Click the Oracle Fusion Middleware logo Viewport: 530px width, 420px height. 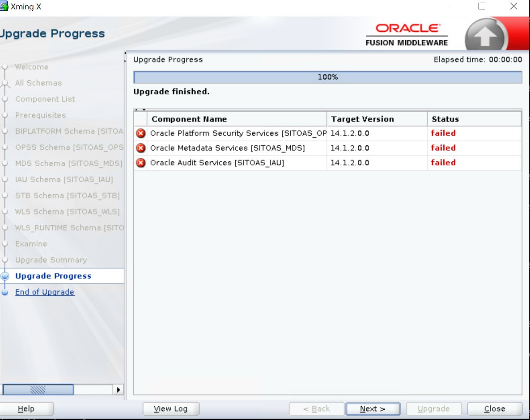(407, 35)
